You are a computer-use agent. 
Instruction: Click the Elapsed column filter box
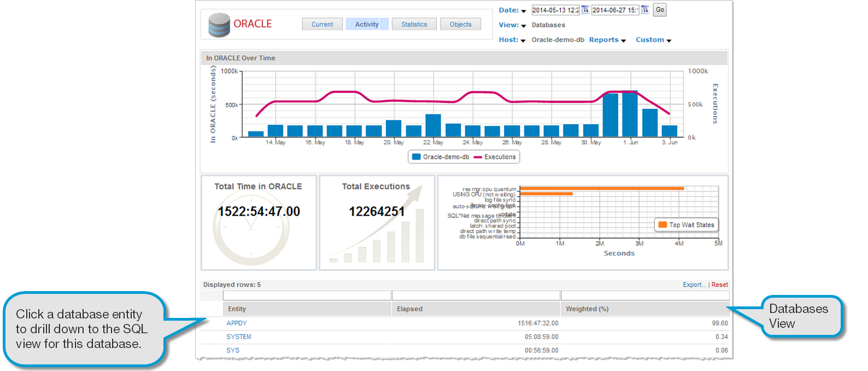476,295
